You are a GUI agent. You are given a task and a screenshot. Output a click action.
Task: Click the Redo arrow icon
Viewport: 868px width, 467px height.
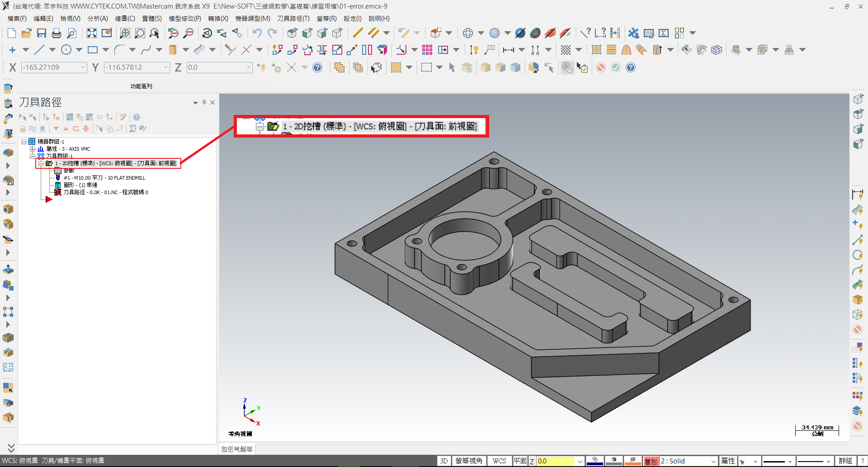pyautogui.click(x=272, y=33)
